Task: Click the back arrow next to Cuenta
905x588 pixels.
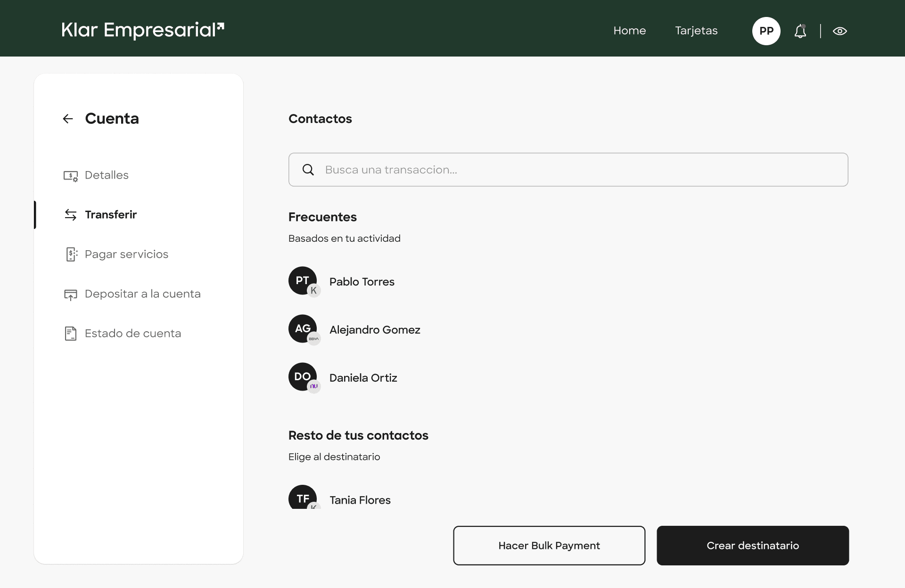Action: coord(68,119)
